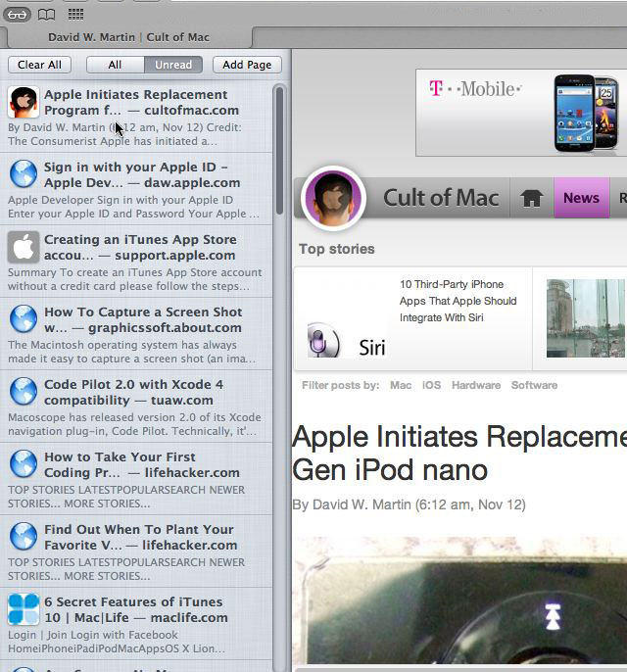
Task: Toggle the Reading List glasses icon
Action: [19, 14]
